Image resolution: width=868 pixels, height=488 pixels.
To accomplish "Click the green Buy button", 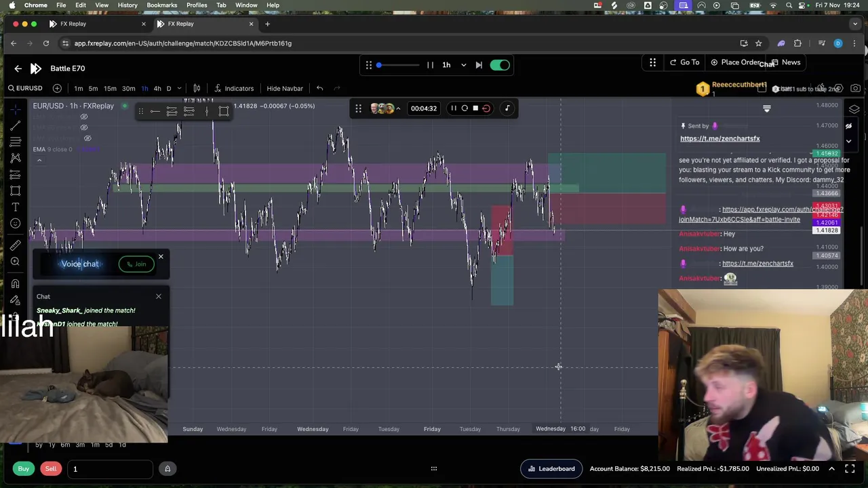I will (x=24, y=469).
